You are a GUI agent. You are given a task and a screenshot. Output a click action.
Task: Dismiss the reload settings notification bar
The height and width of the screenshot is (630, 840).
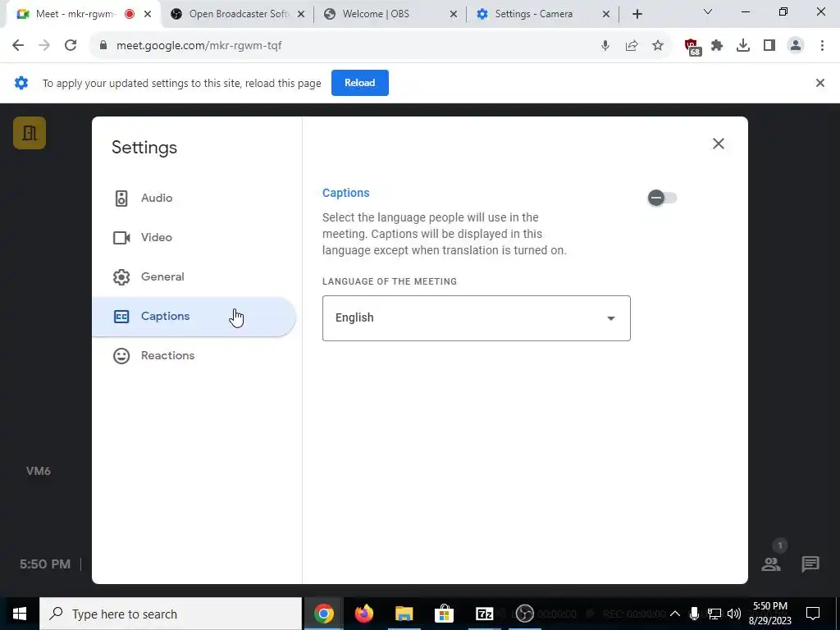[x=819, y=83]
